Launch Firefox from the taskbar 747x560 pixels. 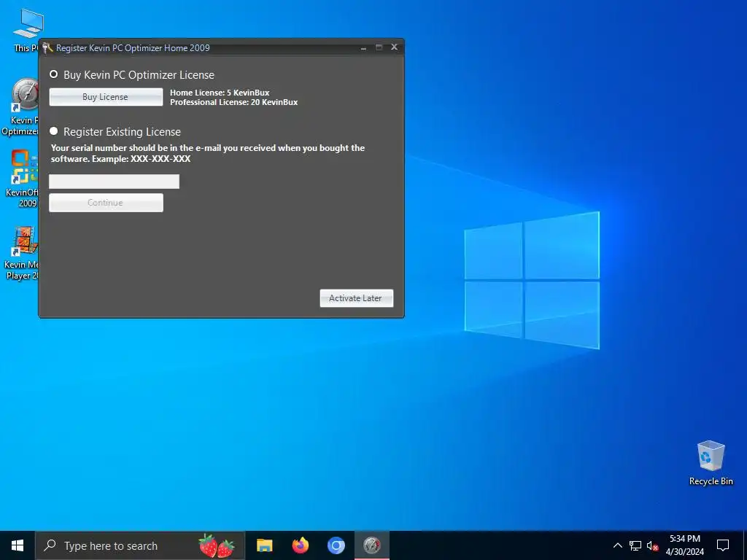300,545
